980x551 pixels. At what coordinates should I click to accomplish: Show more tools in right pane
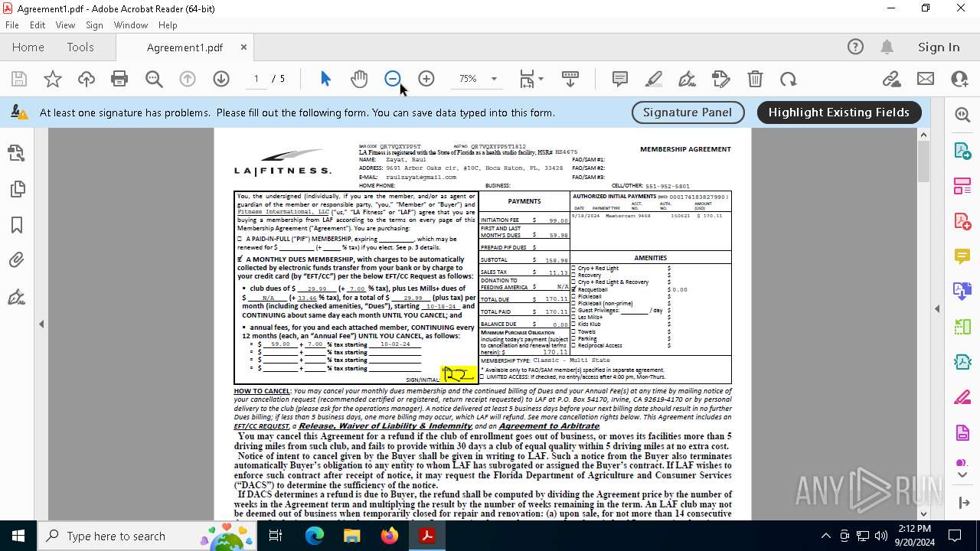click(x=962, y=474)
